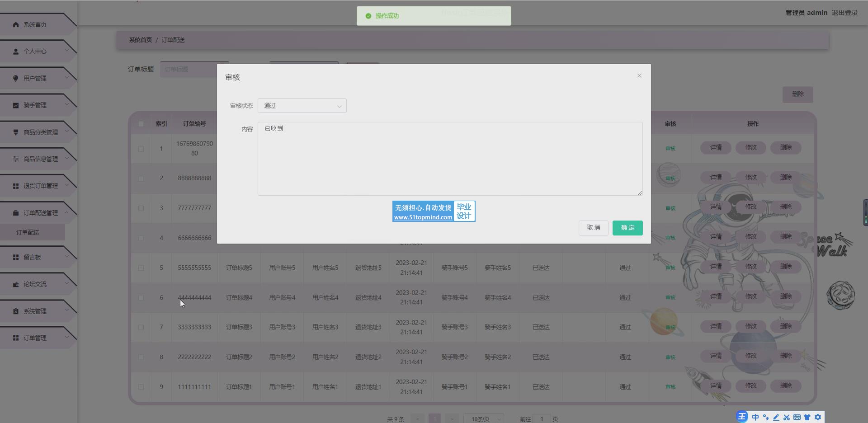Click 详情 for row 5555555555
The width and height of the screenshot is (868, 423).
tap(716, 267)
